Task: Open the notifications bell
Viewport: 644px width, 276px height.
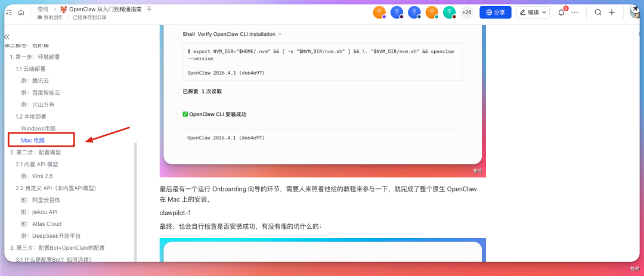Action: point(561,13)
